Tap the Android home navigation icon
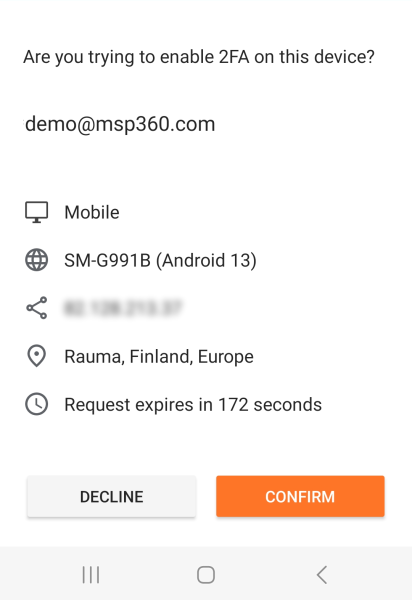This screenshot has width=412, height=600. coord(206,575)
